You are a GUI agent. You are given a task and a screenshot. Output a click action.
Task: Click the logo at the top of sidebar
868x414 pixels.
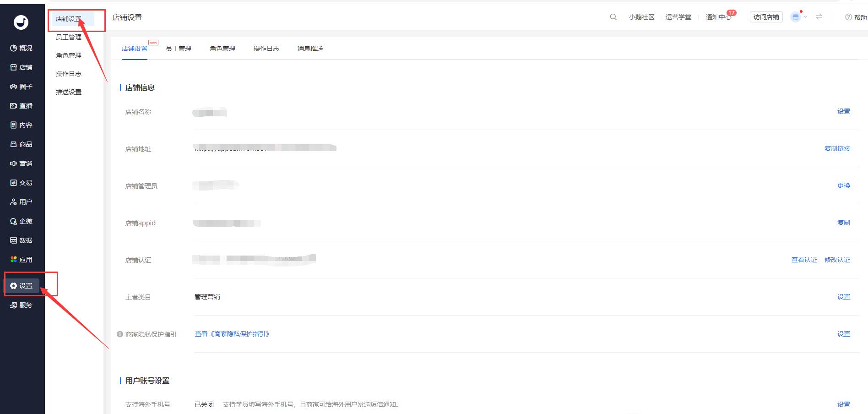click(x=21, y=22)
